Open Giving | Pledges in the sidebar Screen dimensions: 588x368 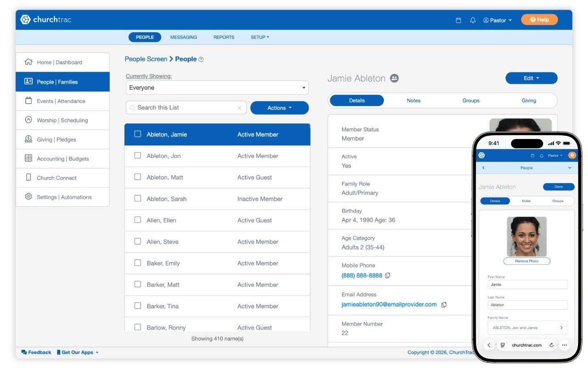[x=62, y=139]
